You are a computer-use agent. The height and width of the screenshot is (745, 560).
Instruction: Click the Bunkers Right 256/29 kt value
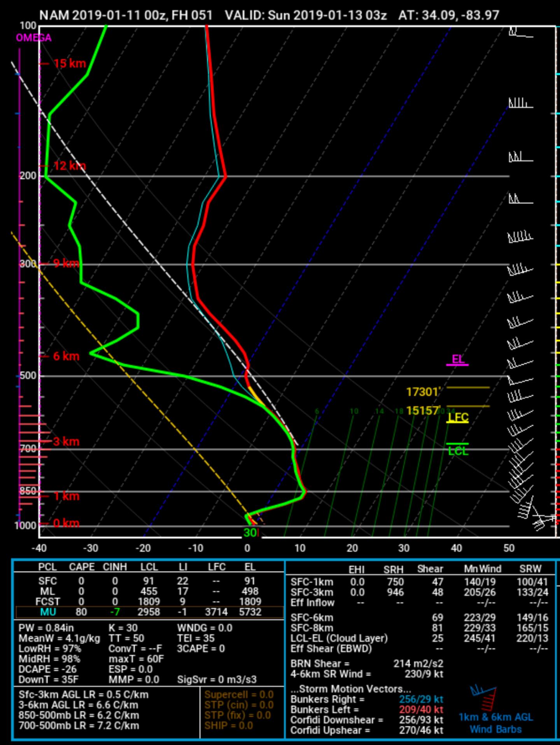pos(421,699)
